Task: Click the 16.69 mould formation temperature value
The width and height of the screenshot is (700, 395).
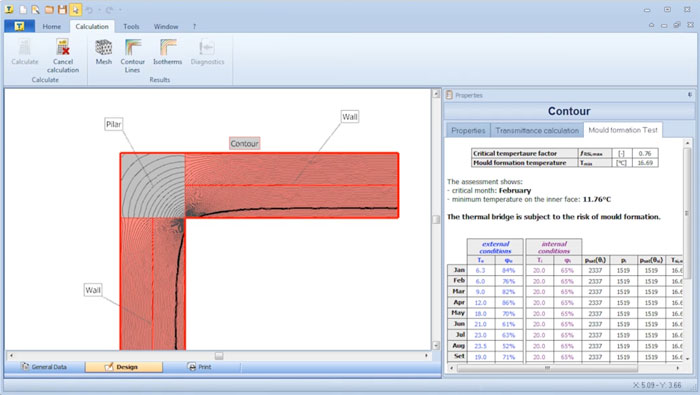Action: [645, 163]
